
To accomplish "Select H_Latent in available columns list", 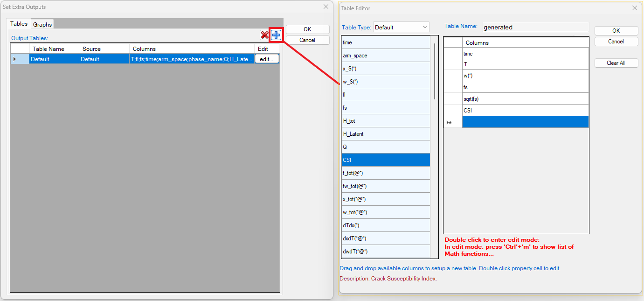I will [x=386, y=134].
